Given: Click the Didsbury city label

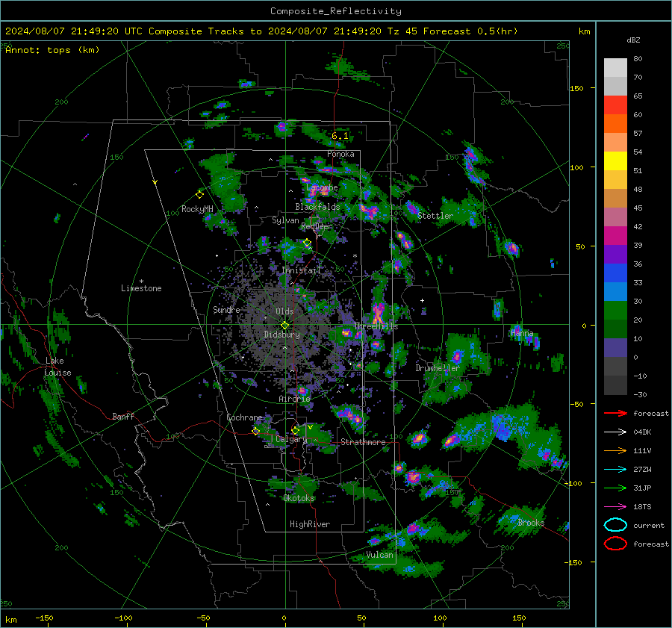Looking at the screenshot, I should 282,335.
